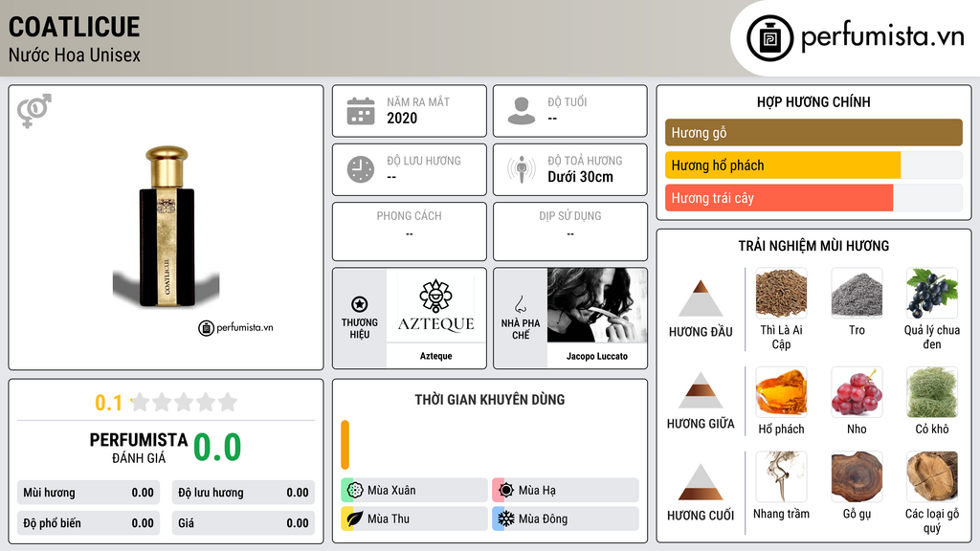
Task: Click the Azteque brand logo
Action: (435, 305)
